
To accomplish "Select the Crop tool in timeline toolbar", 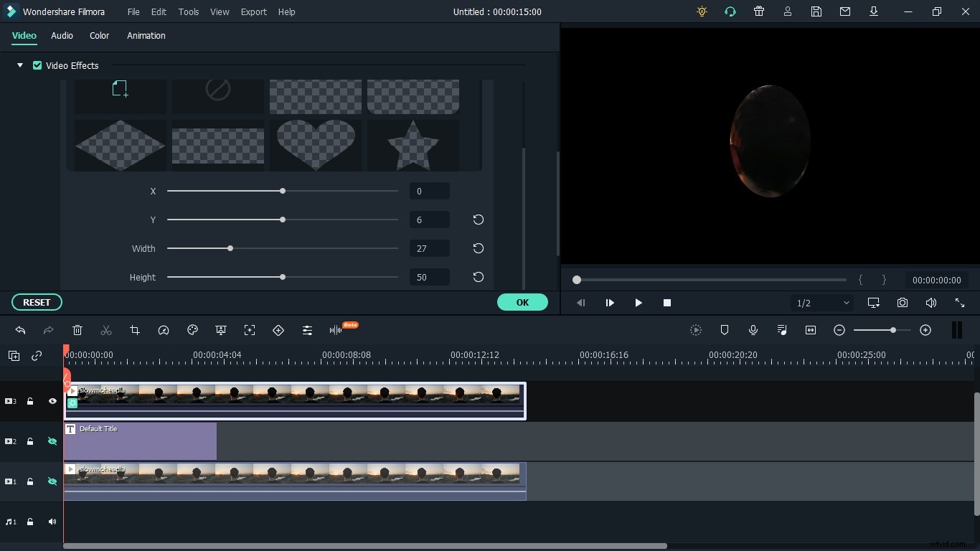I will (x=135, y=330).
